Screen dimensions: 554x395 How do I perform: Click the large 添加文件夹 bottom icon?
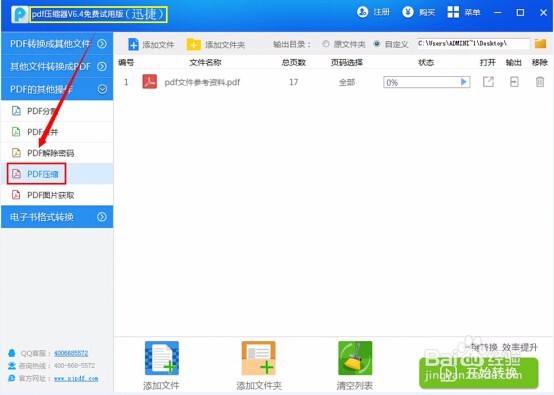[x=258, y=358]
